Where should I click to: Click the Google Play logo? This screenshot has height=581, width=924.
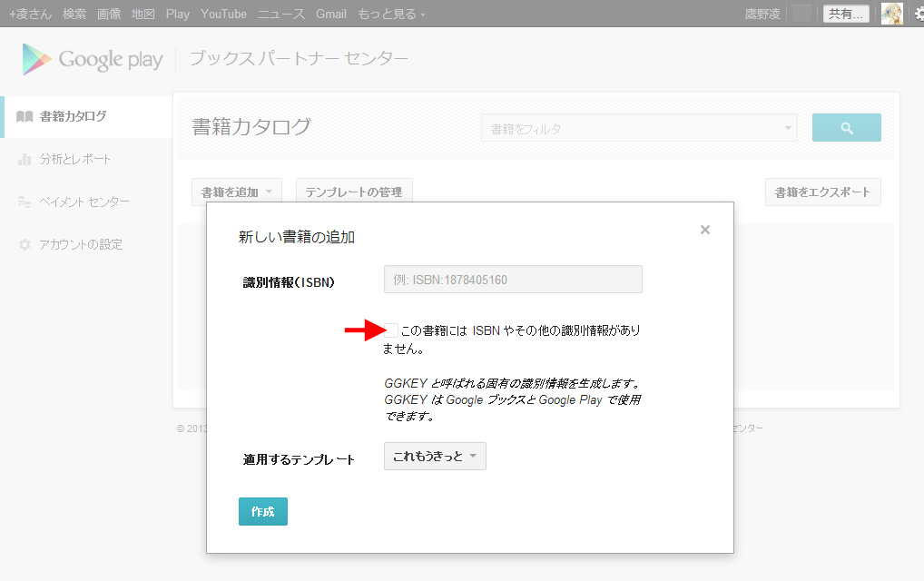[93, 59]
